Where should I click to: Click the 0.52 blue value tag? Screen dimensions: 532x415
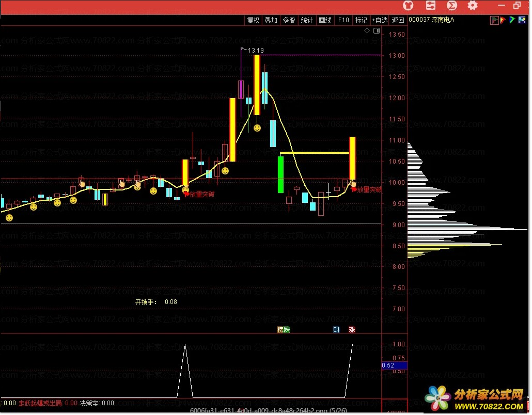[394, 365]
